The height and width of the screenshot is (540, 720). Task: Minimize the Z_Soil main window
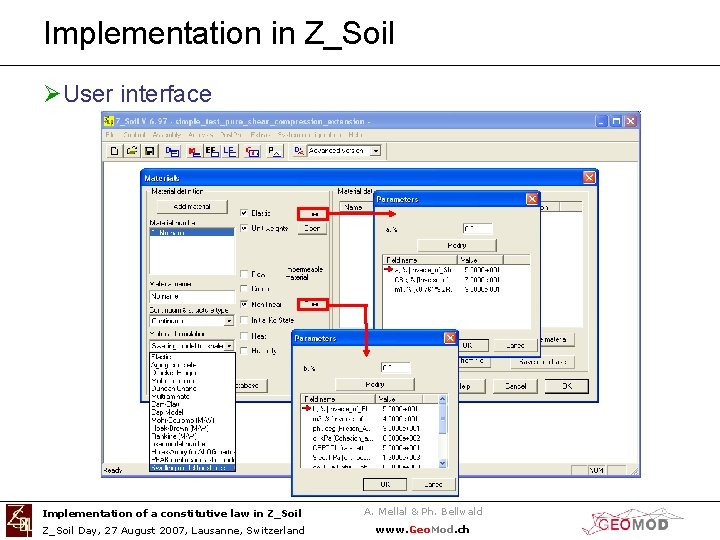point(601,121)
